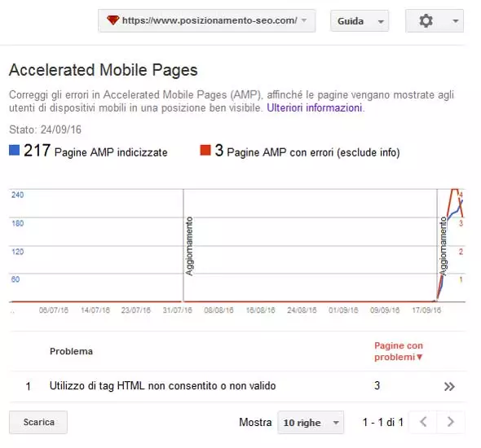Click the Accelerated Mobile Pages heading
This screenshot has height=448, width=481.
pyautogui.click(x=104, y=70)
